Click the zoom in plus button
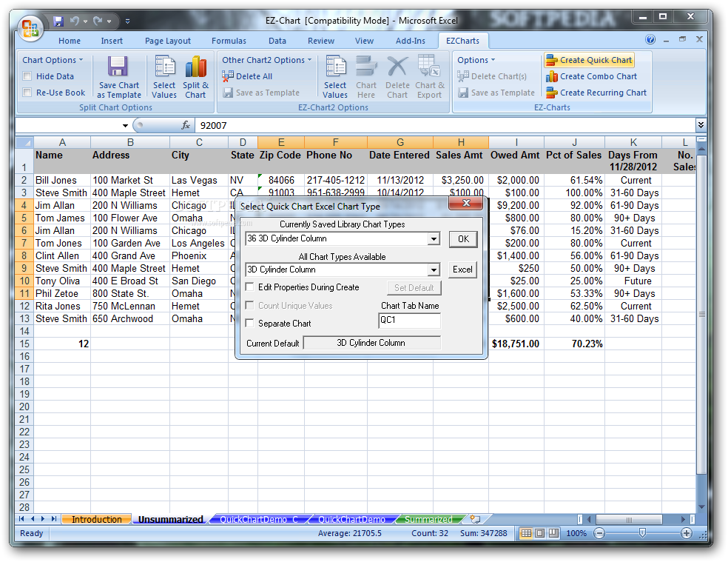 [x=687, y=533]
